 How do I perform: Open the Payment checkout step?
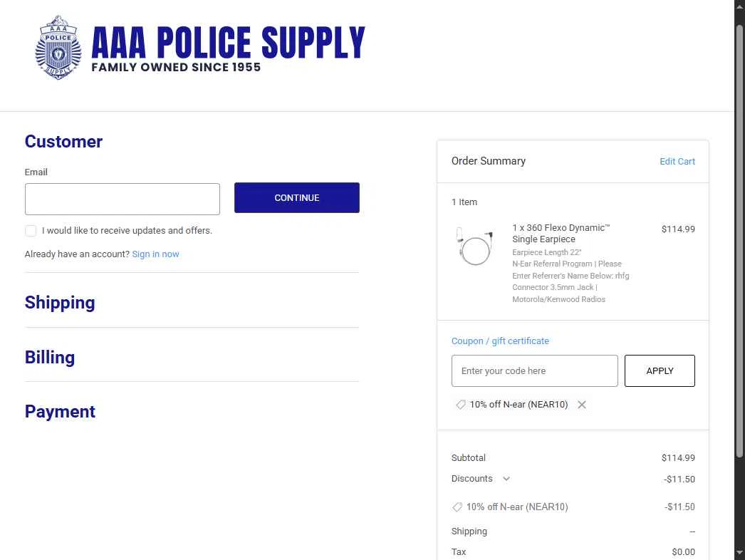[x=60, y=411]
